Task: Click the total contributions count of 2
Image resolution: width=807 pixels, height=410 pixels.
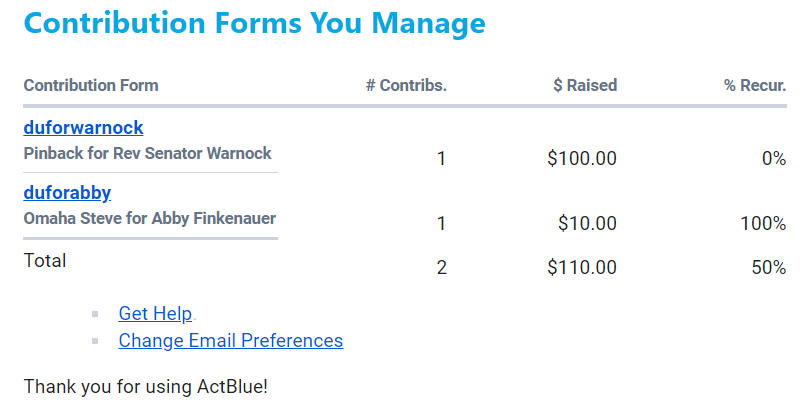Action: click(x=441, y=267)
